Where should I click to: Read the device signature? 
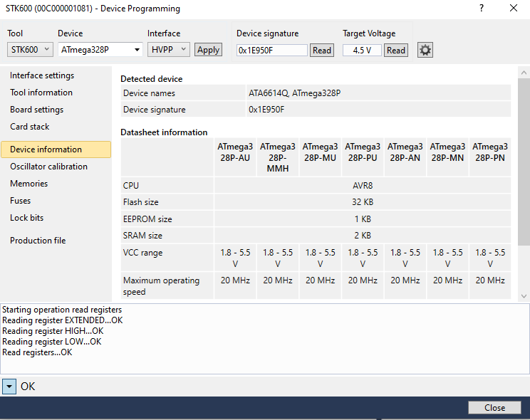coord(322,51)
